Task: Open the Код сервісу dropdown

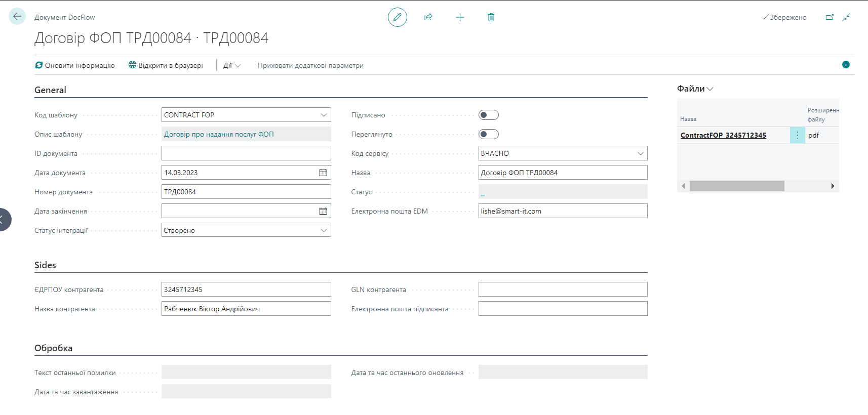Action: [x=640, y=153]
